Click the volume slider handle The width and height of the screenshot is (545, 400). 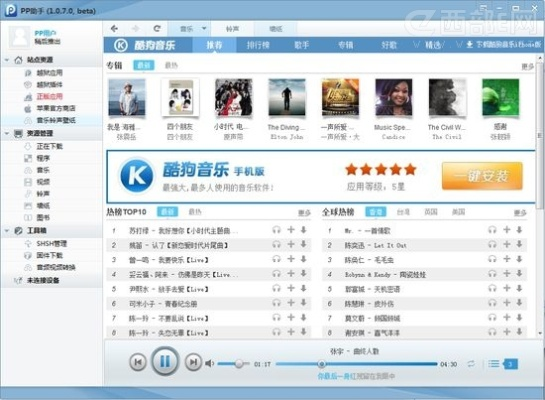(238, 364)
